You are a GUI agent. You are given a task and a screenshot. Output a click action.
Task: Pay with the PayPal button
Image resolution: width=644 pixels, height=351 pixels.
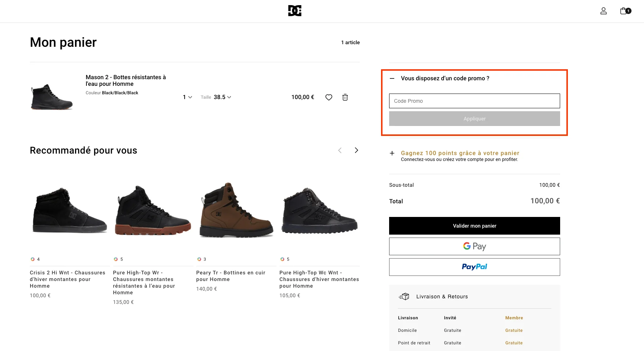[474, 267]
